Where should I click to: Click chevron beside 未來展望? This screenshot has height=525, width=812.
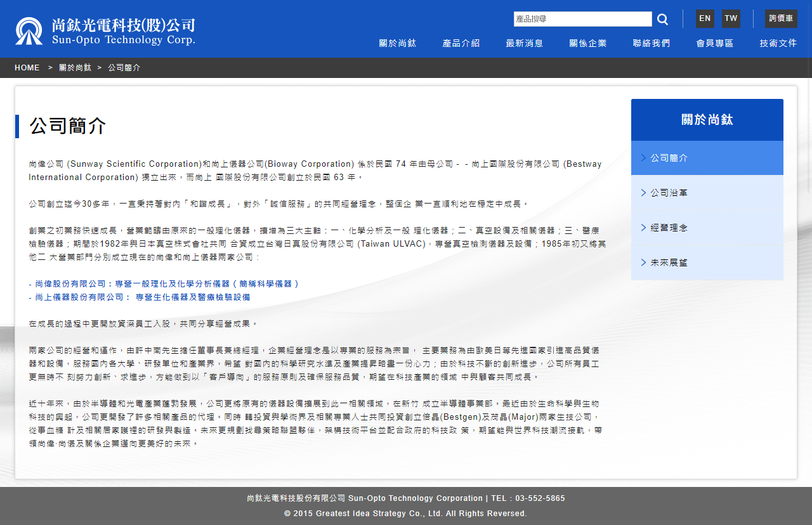click(x=643, y=262)
